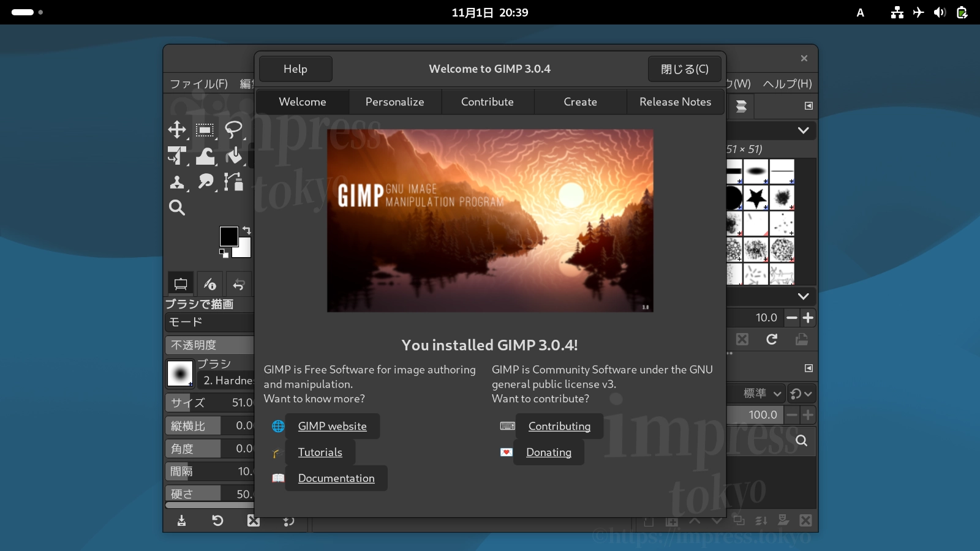The height and width of the screenshot is (551, 980).
Task: Click the Help button in Welcome dialog
Action: click(295, 69)
